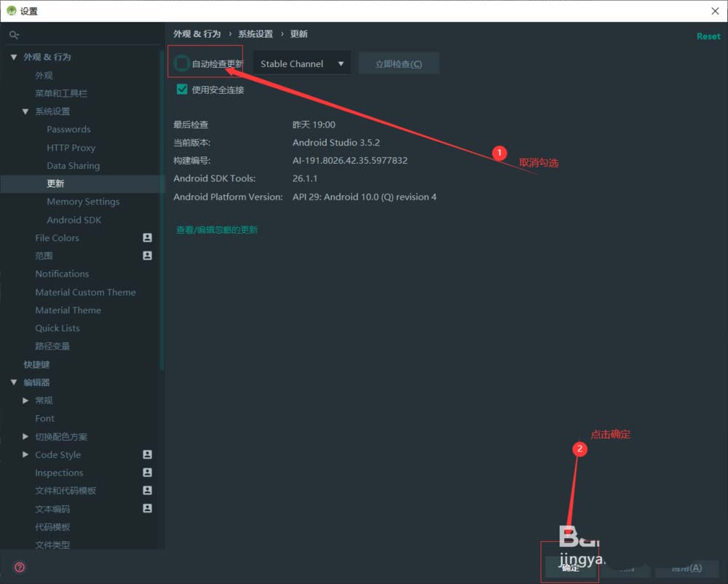Open the Passwords settings page
Screen dimensions: 728x584
click(68, 129)
